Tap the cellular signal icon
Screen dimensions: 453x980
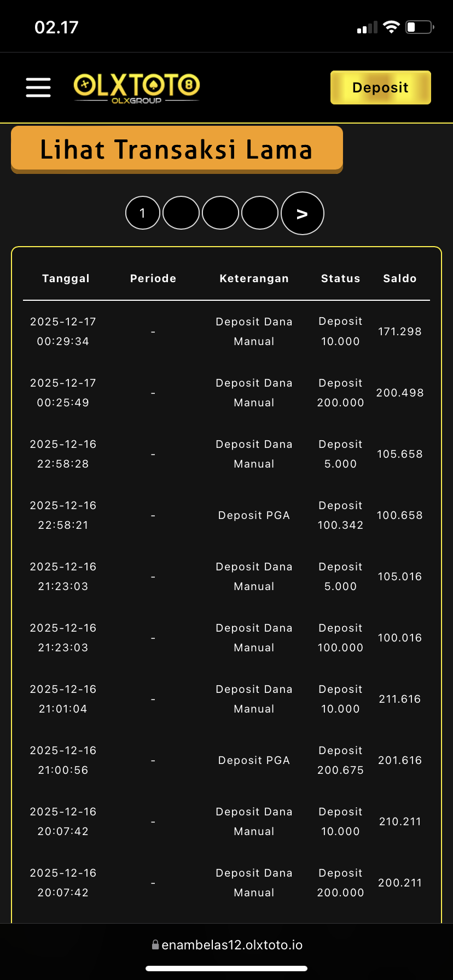coord(367,28)
